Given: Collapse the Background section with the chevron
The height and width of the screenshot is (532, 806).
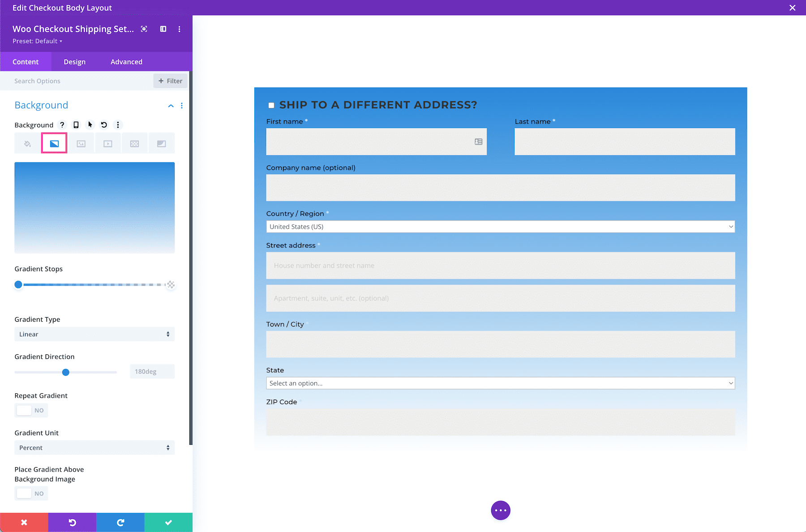Looking at the screenshot, I should (x=171, y=106).
